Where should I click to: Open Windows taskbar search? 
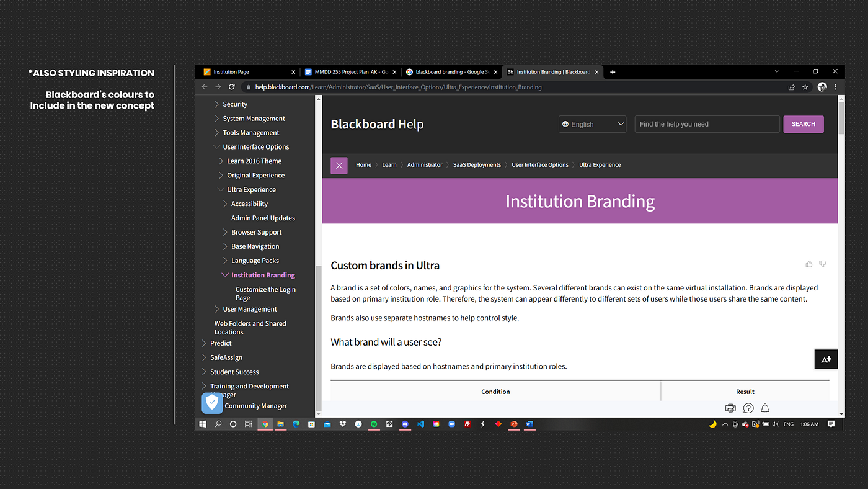[x=218, y=424]
